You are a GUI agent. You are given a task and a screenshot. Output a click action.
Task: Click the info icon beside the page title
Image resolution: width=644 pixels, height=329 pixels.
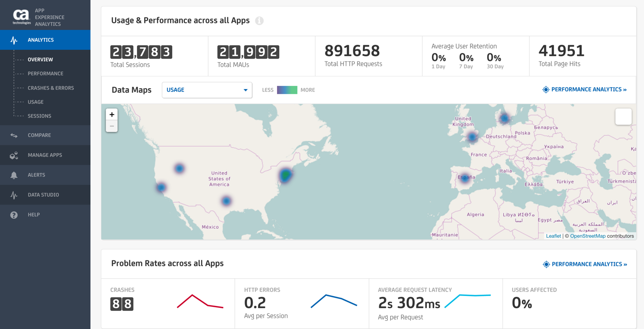pyautogui.click(x=259, y=21)
